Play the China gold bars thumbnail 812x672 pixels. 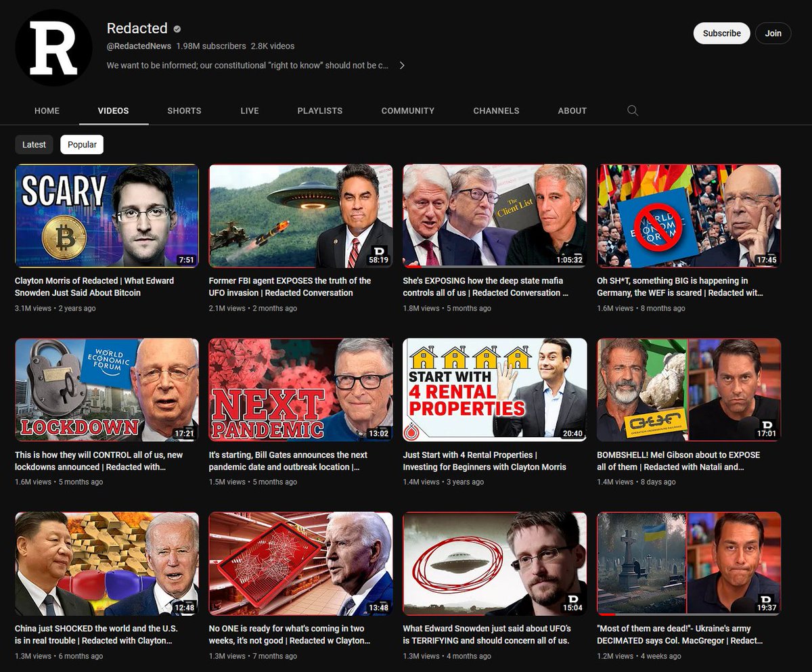pos(107,564)
